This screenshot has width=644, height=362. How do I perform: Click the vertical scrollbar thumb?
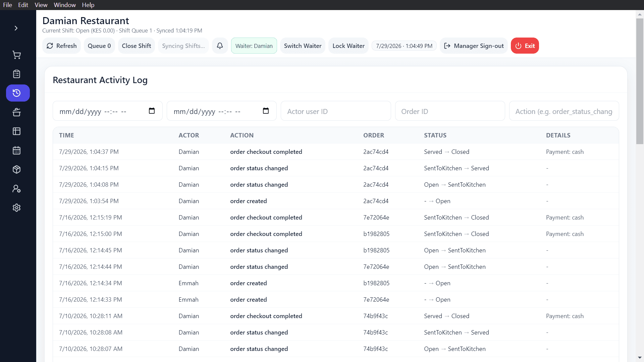click(x=640, y=81)
